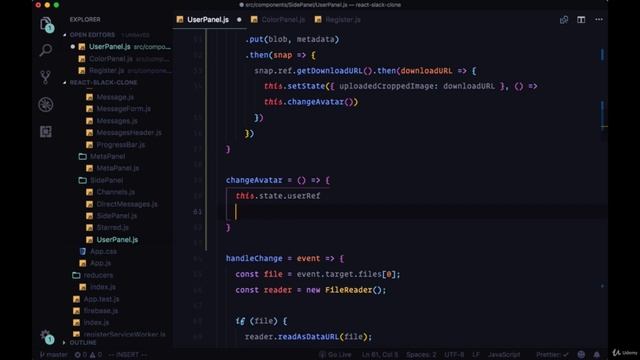Open the Debug view in the activity bar
640x360 pixels.
click(x=46, y=104)
